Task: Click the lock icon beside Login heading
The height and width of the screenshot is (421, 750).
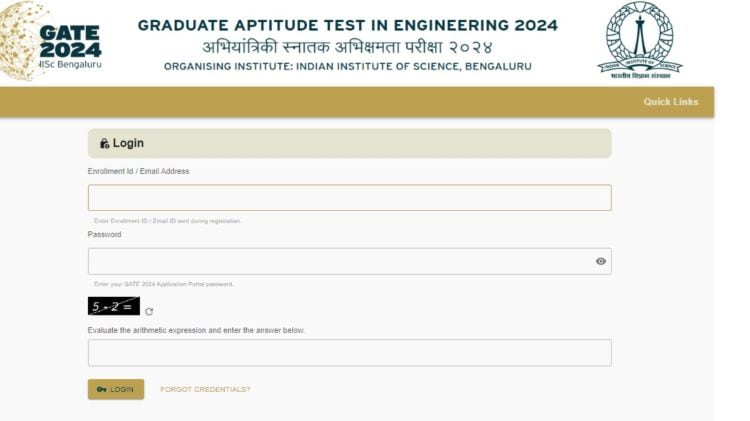Action: pos(104,144)
